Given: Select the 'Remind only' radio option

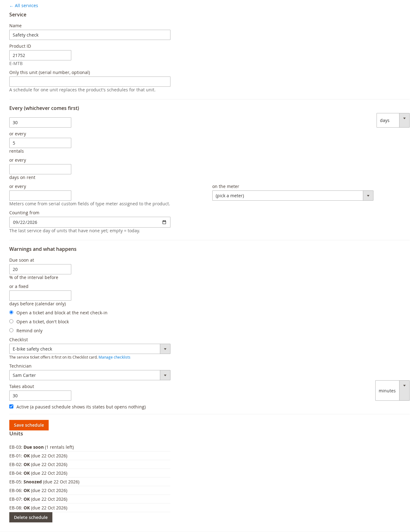Looking at the screenshot, I should (x=11, y=330).
